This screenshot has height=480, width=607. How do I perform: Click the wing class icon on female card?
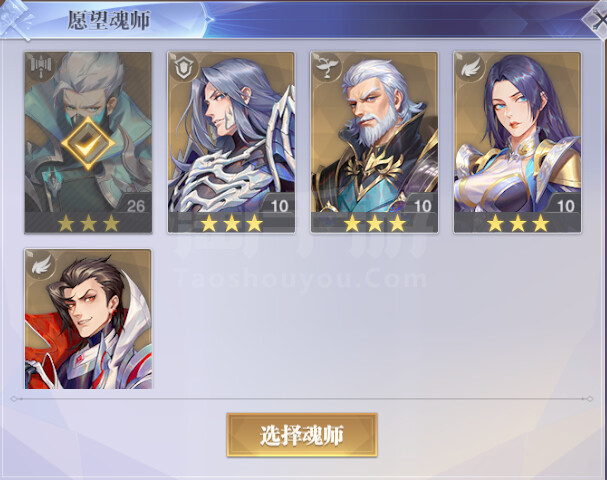(x=470, y=68)
